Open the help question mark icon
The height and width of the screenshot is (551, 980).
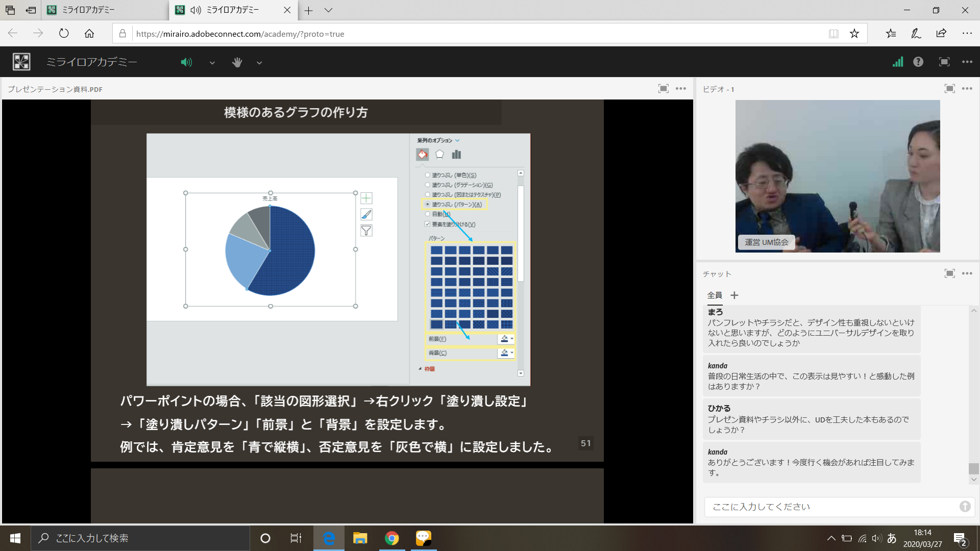pyautogui.click(x=918, y=62)
